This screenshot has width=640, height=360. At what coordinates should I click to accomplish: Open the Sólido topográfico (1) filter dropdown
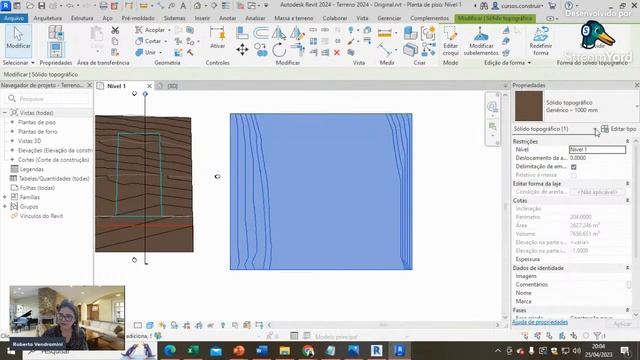coord(596,129)
